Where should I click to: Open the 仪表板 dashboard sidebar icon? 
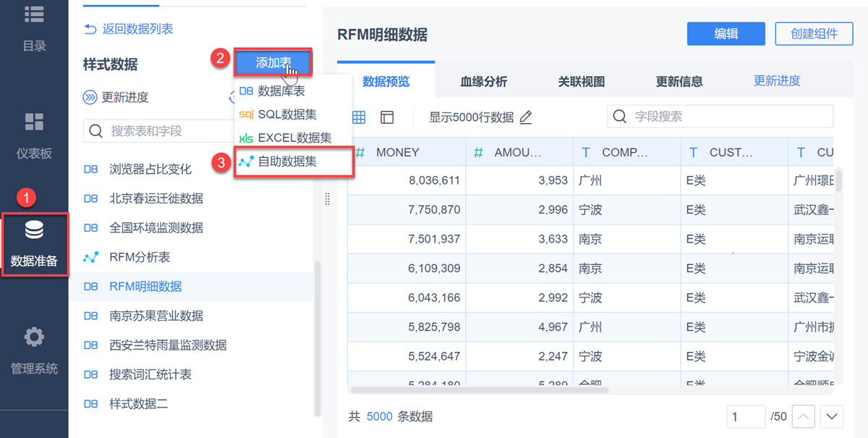click(x=34, y=122)
